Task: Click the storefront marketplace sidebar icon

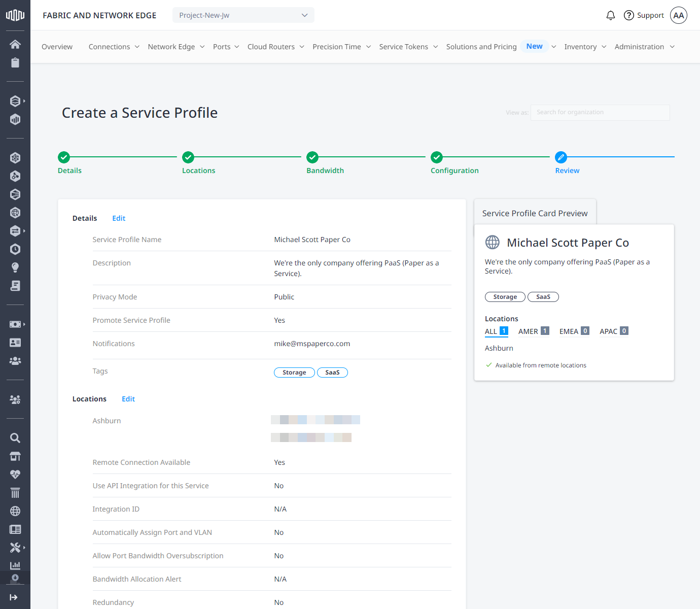Action: point(15,456)
